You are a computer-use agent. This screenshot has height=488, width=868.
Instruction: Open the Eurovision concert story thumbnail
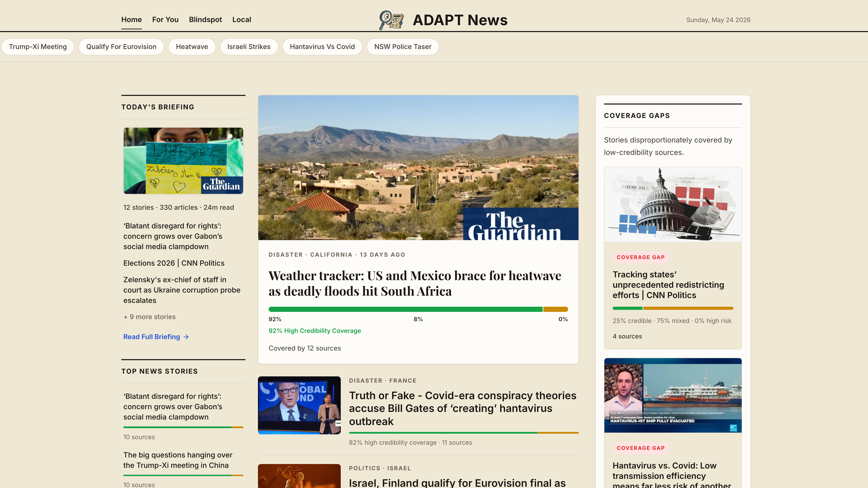(299, 476)
